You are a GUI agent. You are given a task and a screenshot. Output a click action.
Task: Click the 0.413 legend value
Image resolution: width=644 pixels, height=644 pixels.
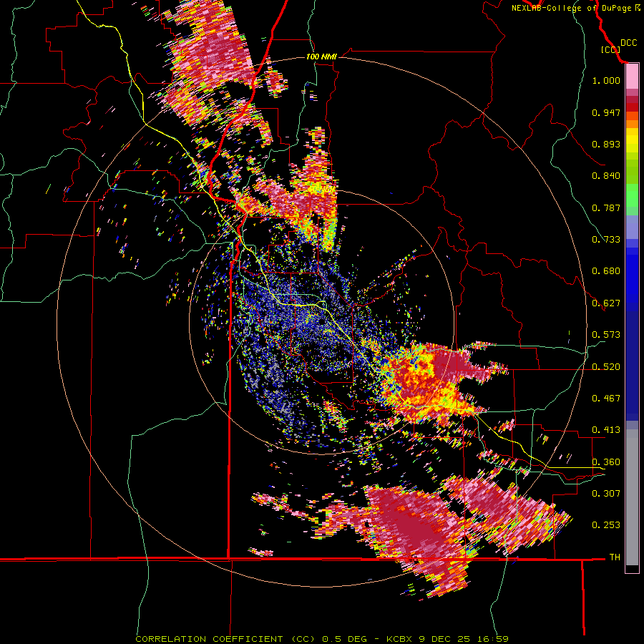[x=606, y=430]
